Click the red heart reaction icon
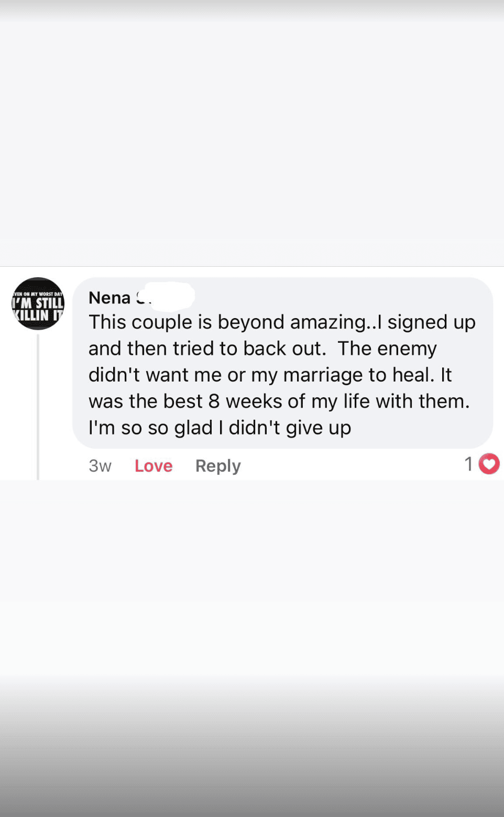The image size is (504, 817). (x=489, y=464)
